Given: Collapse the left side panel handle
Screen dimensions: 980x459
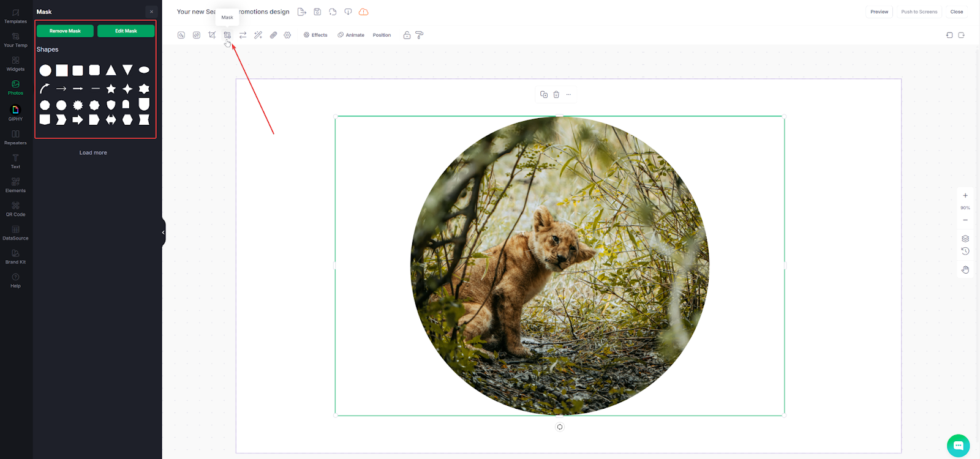Looking at the screenshot, I should click(164, 233).
